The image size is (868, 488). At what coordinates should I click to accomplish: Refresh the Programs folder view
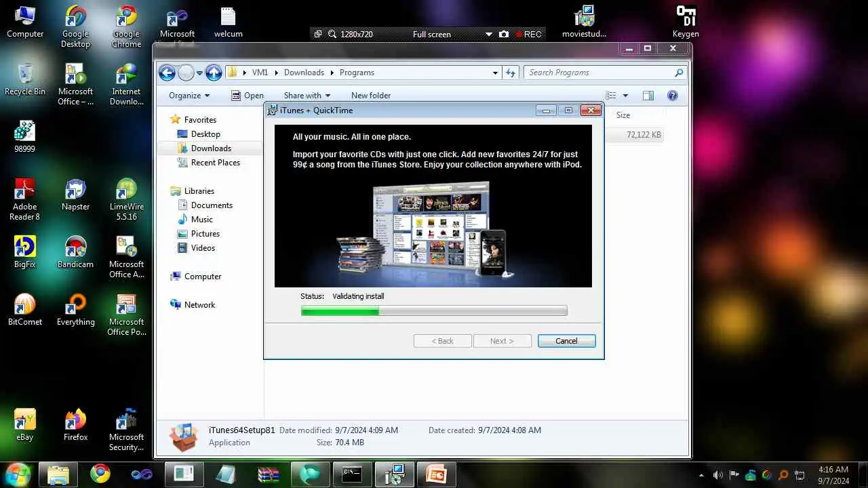click(511, 73)
